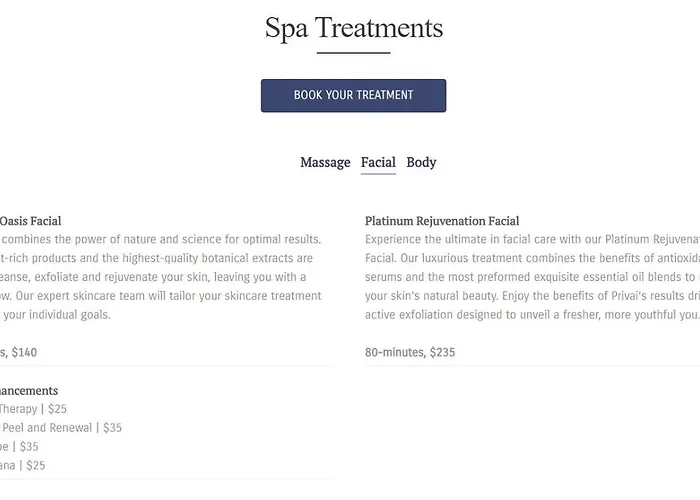Click the Platinum Rejuvenation Facial description paragraph
Screen dimensions: 700x500
(530, 277)
